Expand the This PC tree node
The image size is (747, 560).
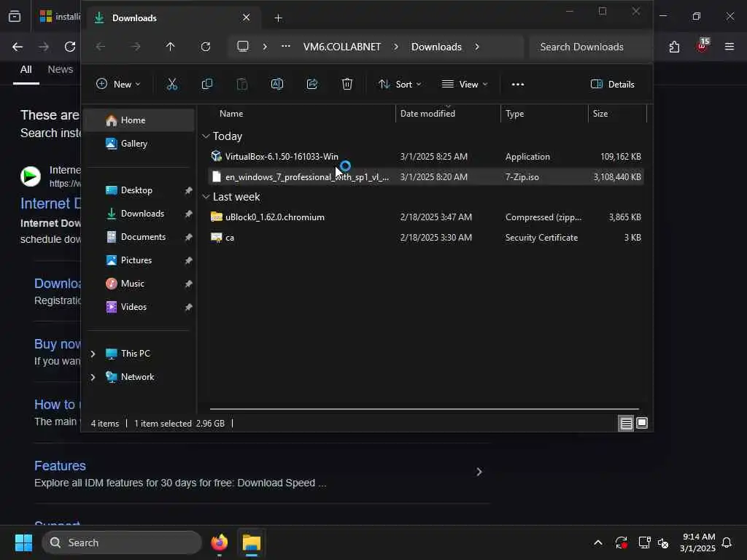(93, 354)
